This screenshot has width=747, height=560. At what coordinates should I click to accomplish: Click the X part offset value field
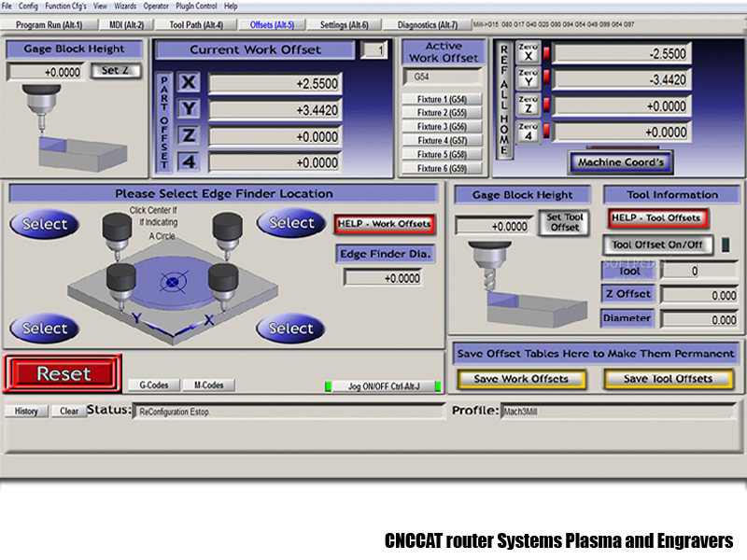(x=275, y=84)
